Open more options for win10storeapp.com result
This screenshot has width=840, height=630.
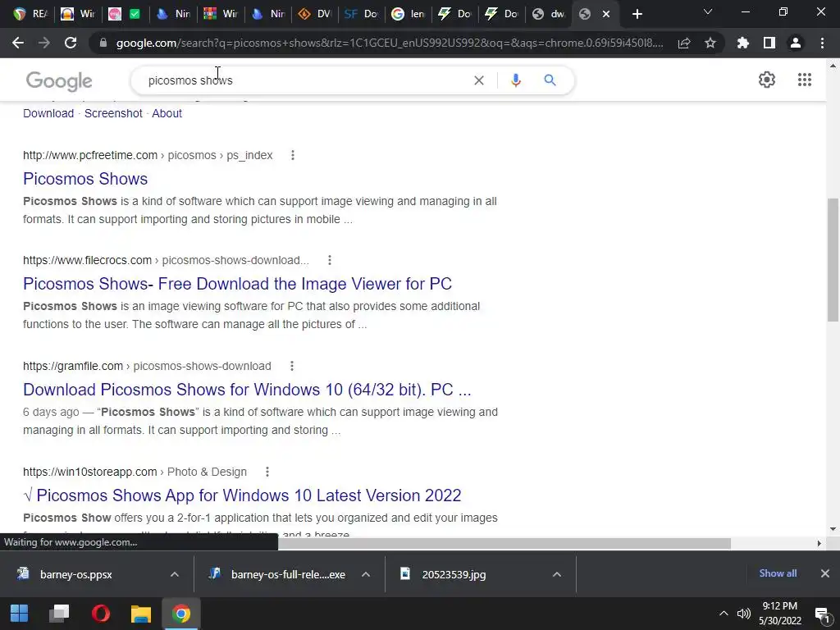(267, 472)
